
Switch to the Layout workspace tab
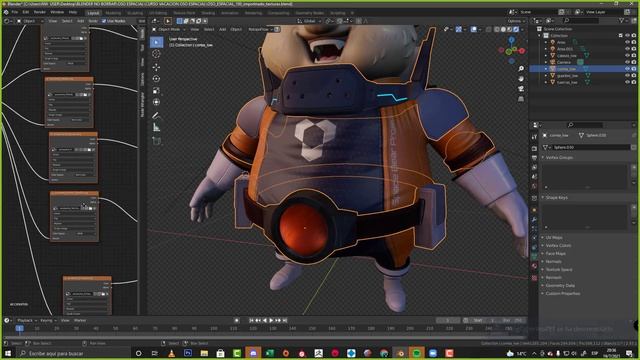click(x=93, y=13)
